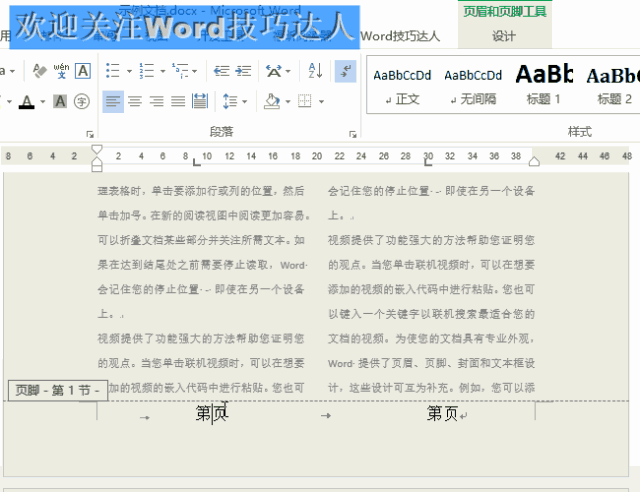Click right indent marker on ruler
Screen dimensions: 640x492
534,162
